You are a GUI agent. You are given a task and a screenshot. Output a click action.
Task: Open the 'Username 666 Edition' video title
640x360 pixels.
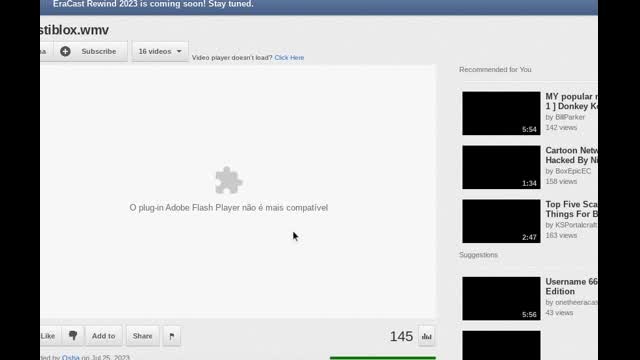coord(571,287)
